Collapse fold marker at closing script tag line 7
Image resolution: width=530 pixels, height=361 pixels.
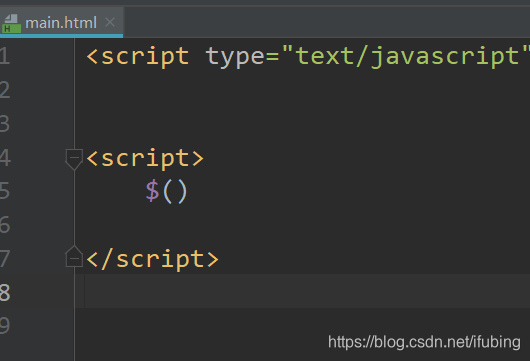pyautogui.click(x=74, y=257)
